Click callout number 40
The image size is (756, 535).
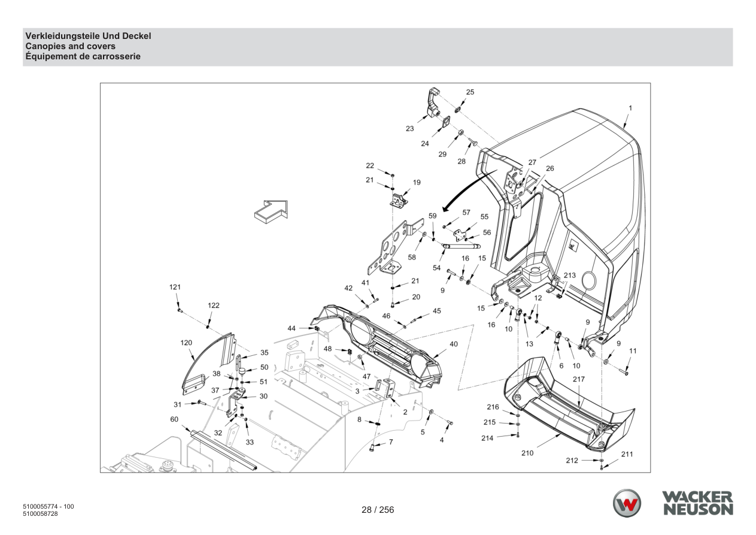pyautogui.click(x=453, y=344)
